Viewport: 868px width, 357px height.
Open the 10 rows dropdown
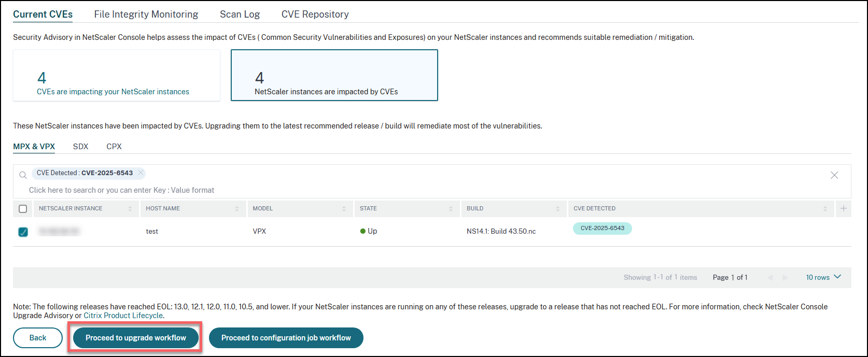coord(823,277)
